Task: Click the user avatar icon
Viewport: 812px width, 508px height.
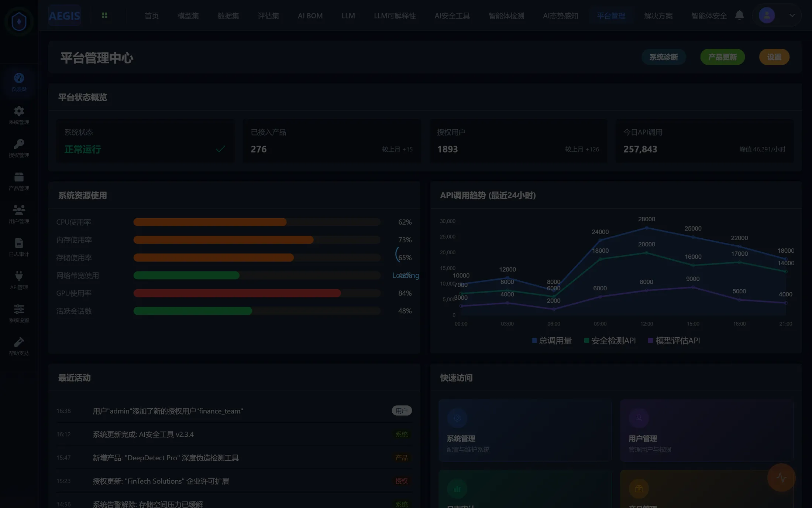Action: coord(767,16)
